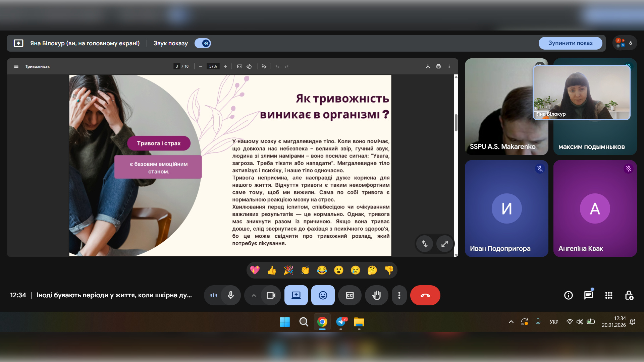644x362 pixels.
Task: Print the Тривожність PDF
Action: 438,66
